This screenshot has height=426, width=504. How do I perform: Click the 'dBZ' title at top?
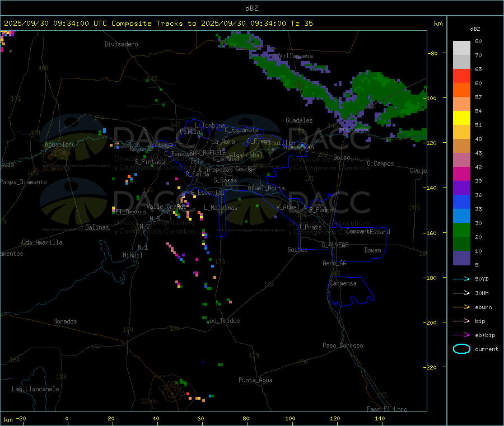251,8
